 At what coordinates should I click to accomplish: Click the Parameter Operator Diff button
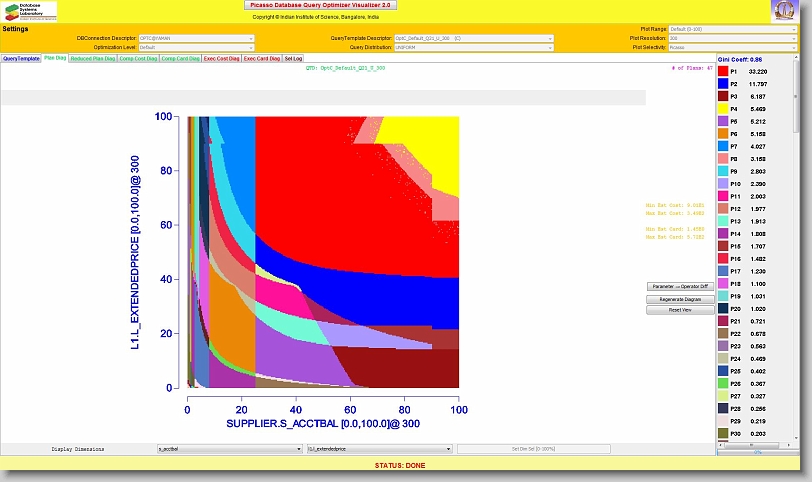tap(679, 287)
